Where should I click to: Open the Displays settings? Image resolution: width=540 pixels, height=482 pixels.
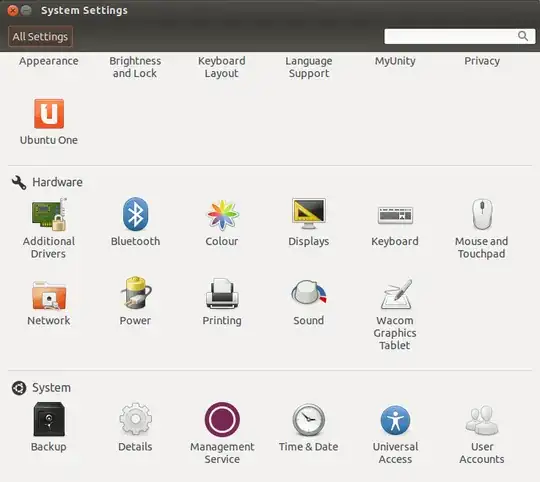(x=309, y=213)
